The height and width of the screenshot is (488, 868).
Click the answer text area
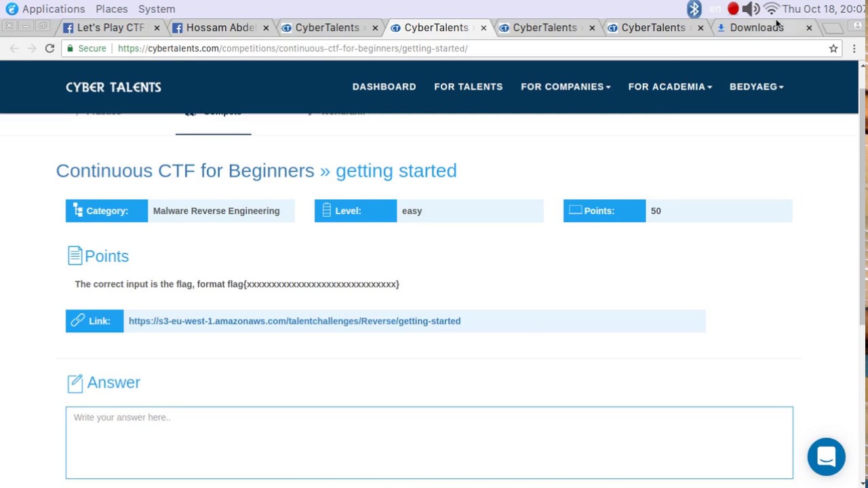429,443
